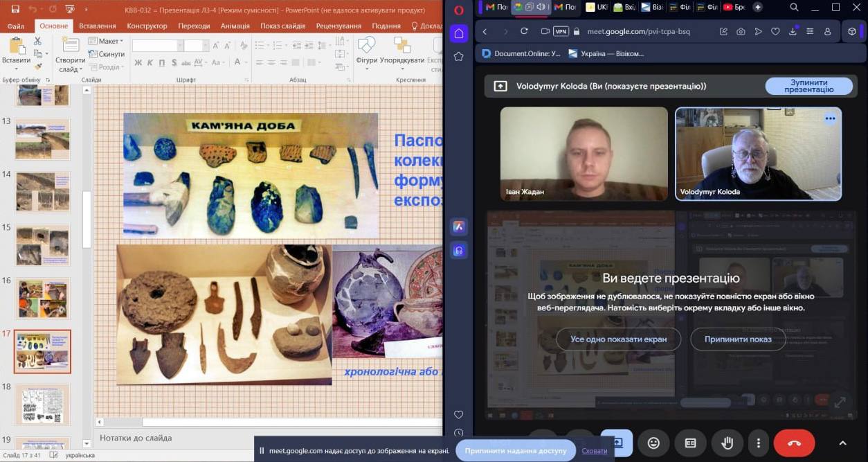Click the Cut scissors icon
Screen dimensions: 868x462
point(38,42)
